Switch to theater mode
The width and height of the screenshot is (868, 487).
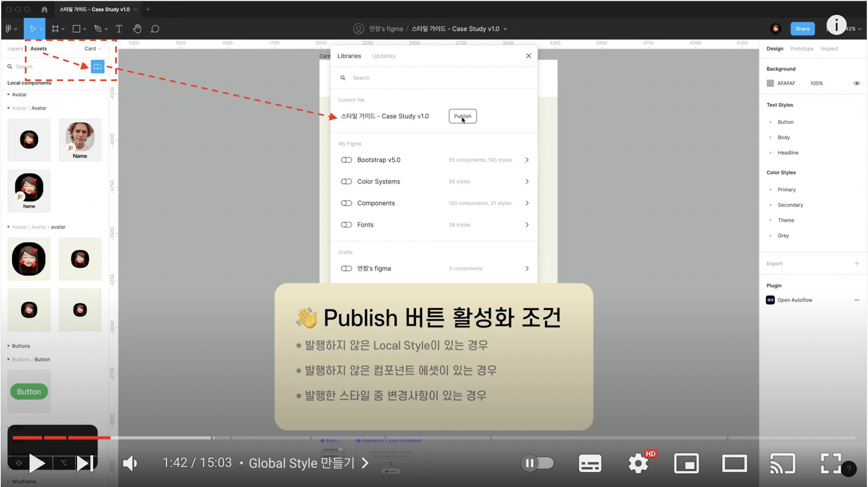coord(734,464)
